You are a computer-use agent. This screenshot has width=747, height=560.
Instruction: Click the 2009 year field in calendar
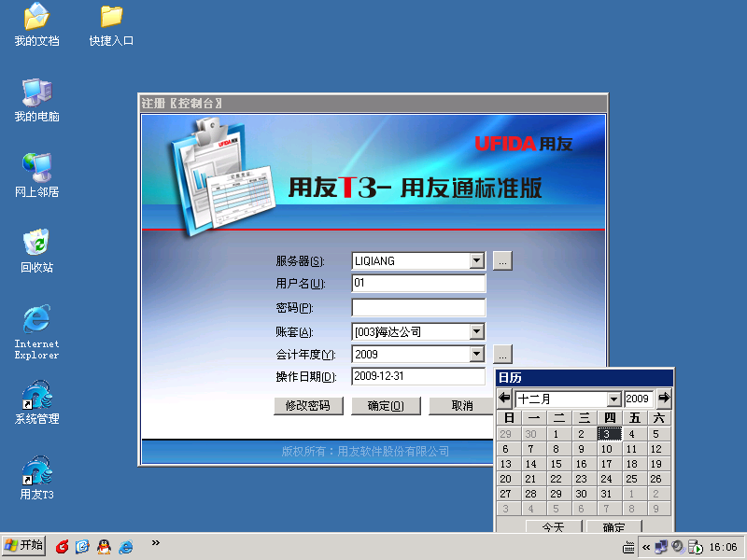point(639,399)
